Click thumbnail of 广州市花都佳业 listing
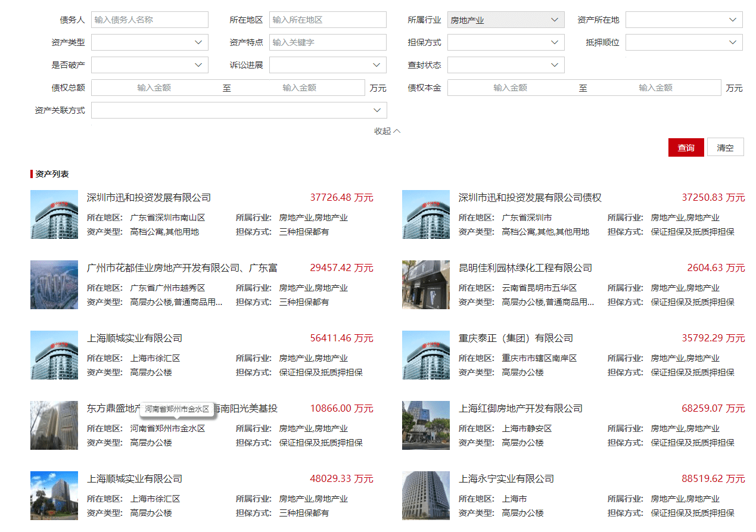756x532 pixels. click(54, 285)
